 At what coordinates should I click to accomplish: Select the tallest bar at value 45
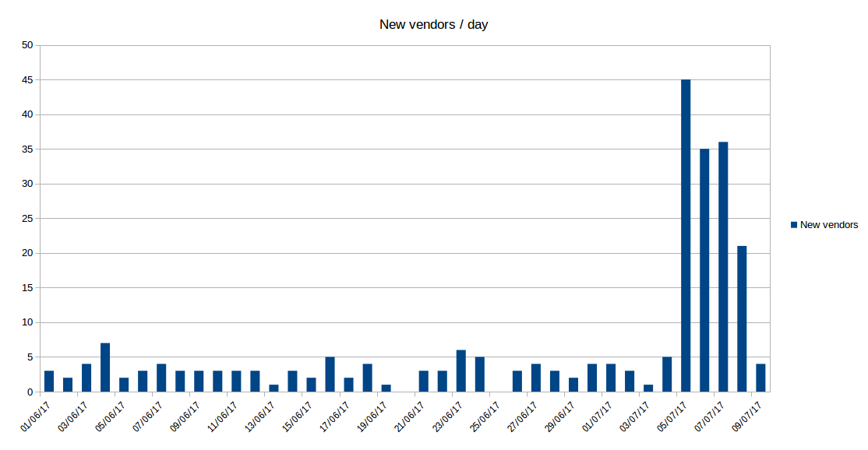(x=686, y=236)
